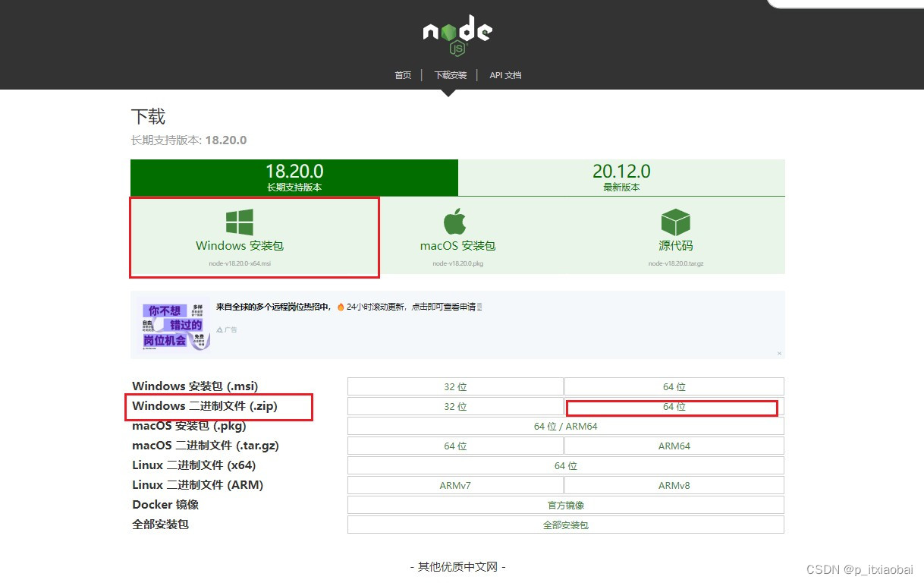Click the 全部安装包 row label
Screen dimensions: 924x583
tap(160, 525)
